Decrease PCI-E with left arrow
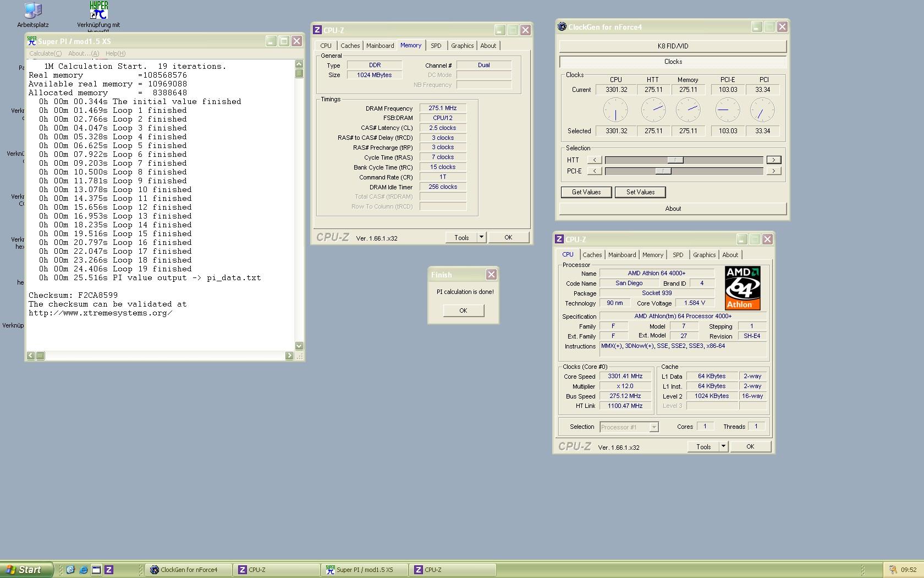Image resolution: width=924 pixels, height=578 pixels. point(595,171)
